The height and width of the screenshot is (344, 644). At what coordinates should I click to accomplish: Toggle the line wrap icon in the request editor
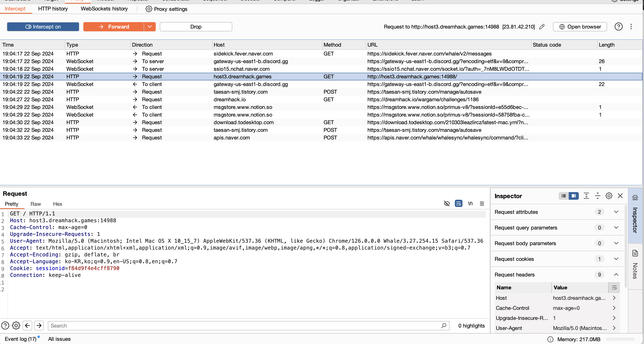point(458,204)
